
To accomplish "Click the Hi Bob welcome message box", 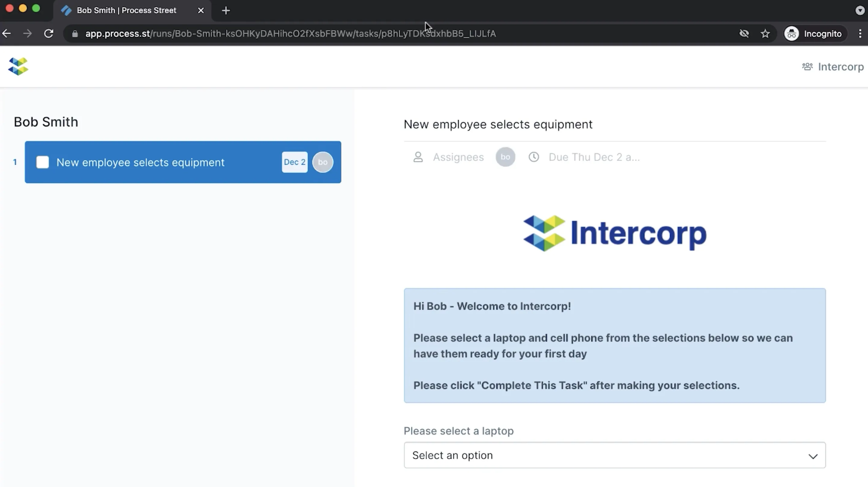I will click(615, 346).
